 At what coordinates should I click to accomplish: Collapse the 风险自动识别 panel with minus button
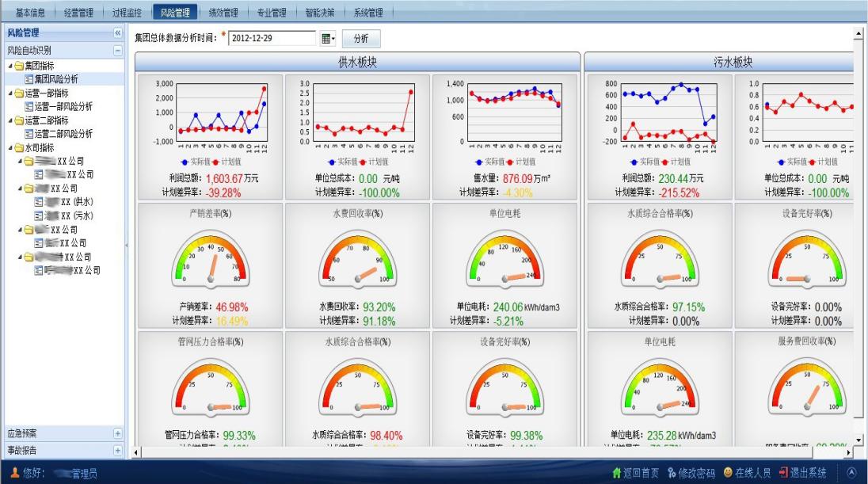[118, 50]
